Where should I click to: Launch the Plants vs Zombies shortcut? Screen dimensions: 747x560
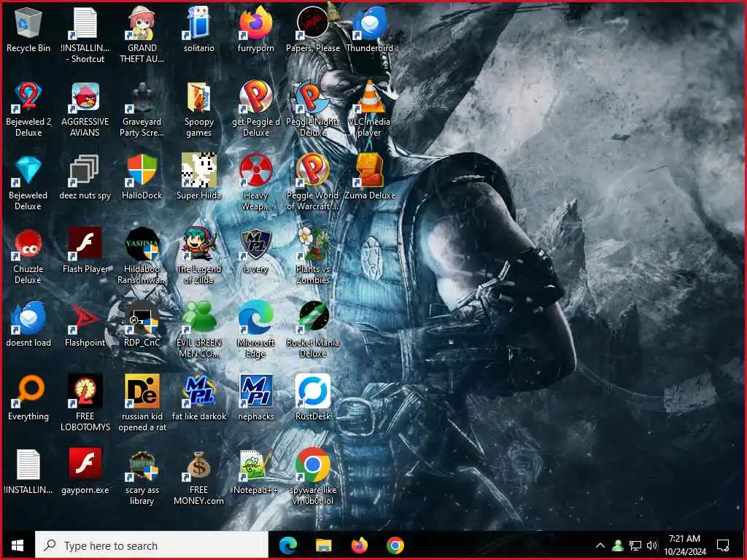tap(312, 256)
